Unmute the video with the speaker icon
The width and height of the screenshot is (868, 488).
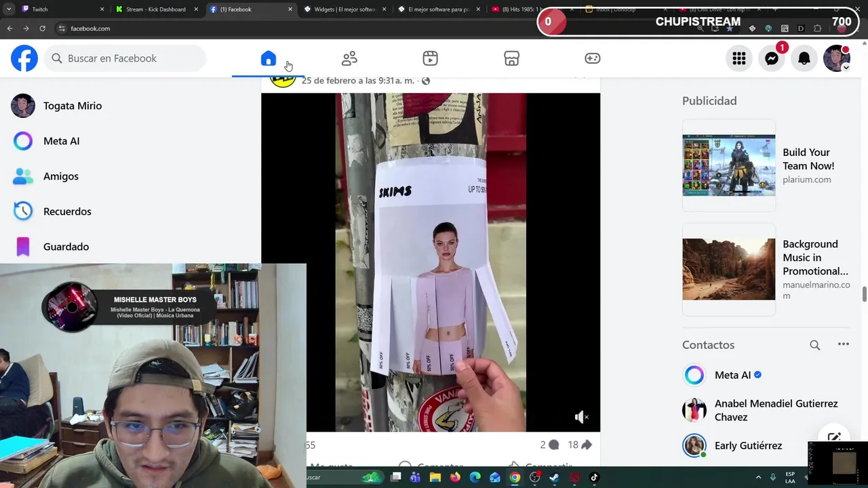click(x=581, y=417)
